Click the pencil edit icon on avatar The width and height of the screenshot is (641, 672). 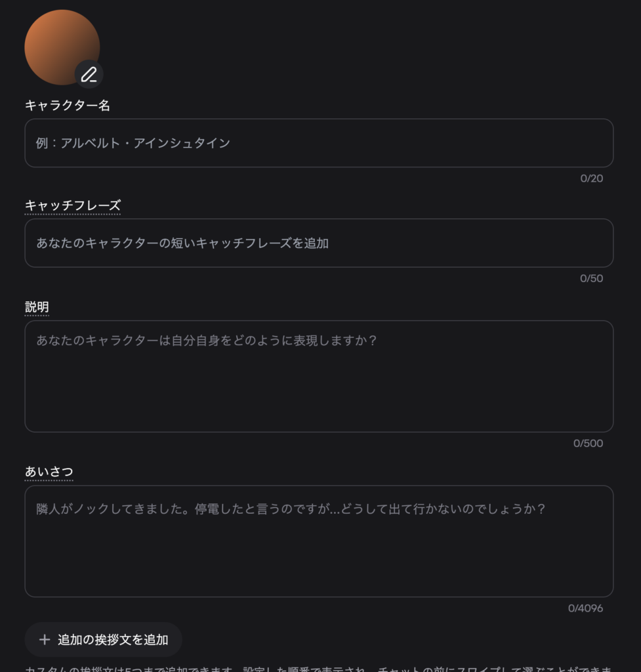click(89, 74)
